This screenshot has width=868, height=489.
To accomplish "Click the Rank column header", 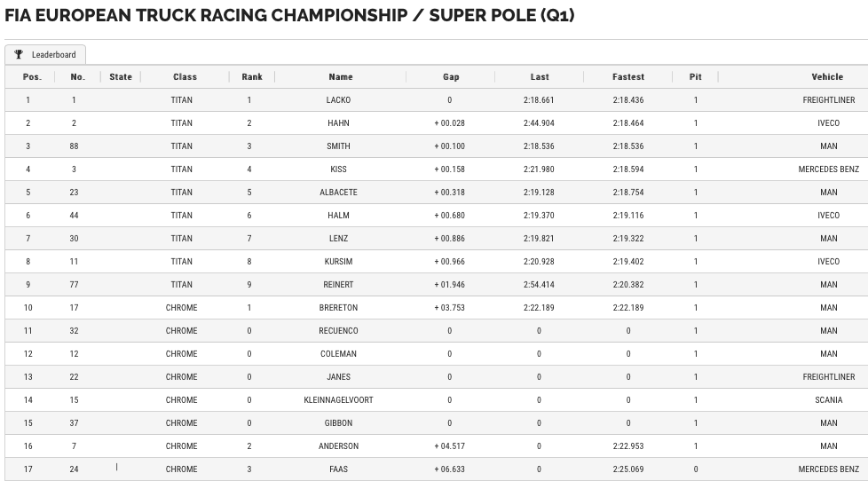I will (252, 77).
